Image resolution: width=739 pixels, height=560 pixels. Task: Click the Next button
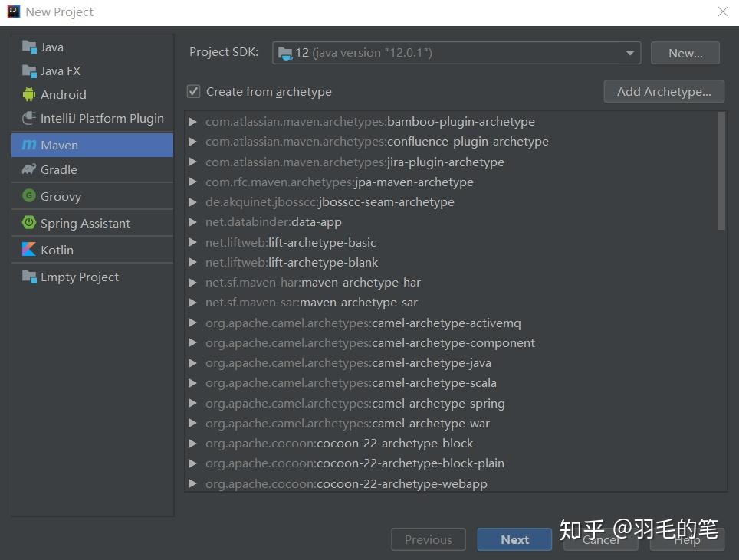(x=514, y=539)
